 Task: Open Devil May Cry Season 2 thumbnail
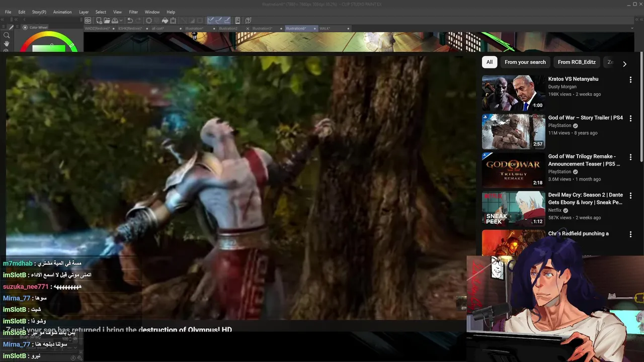point(513,209)
